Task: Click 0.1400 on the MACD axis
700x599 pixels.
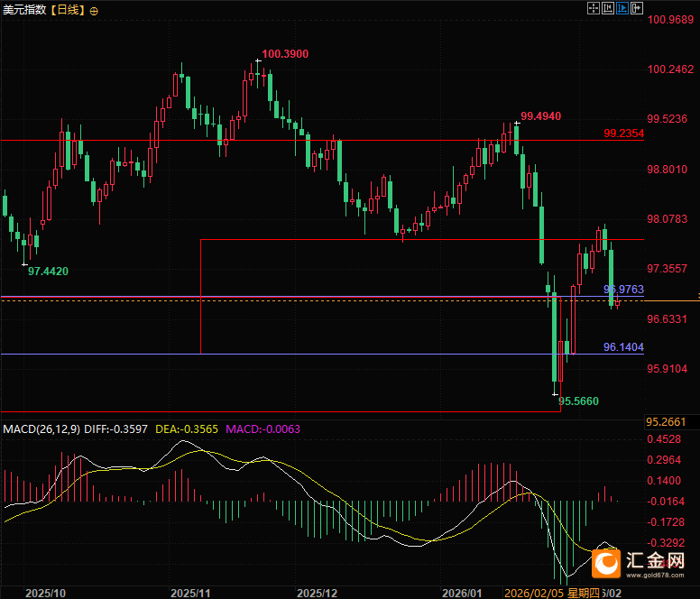Action: point(664,481)
